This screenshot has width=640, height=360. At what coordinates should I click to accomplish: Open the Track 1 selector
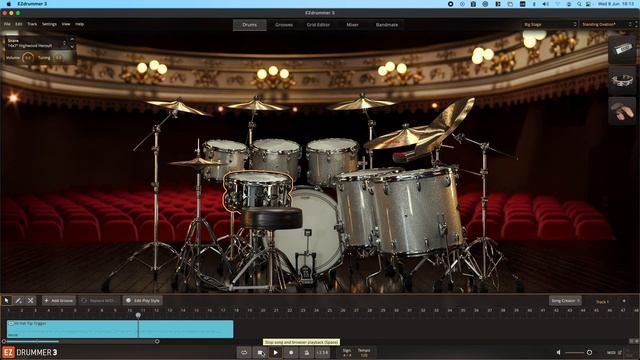(602, 302)
